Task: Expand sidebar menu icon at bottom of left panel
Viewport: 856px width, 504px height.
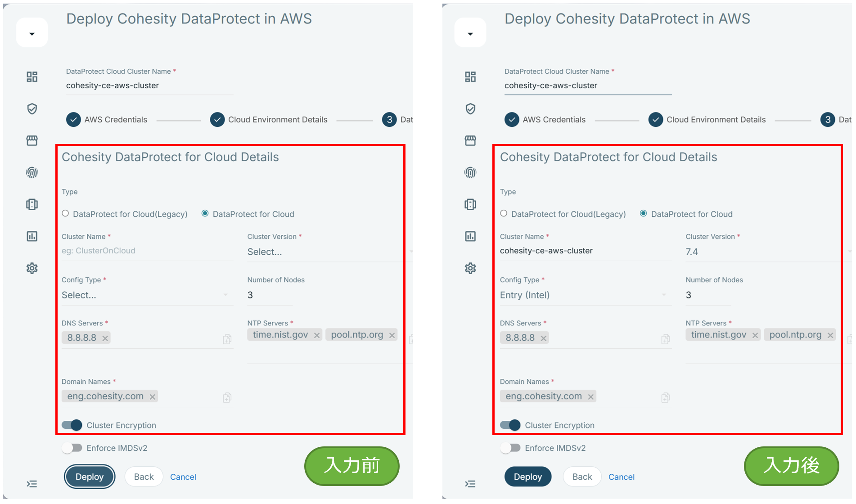Action: pos(32,484)
